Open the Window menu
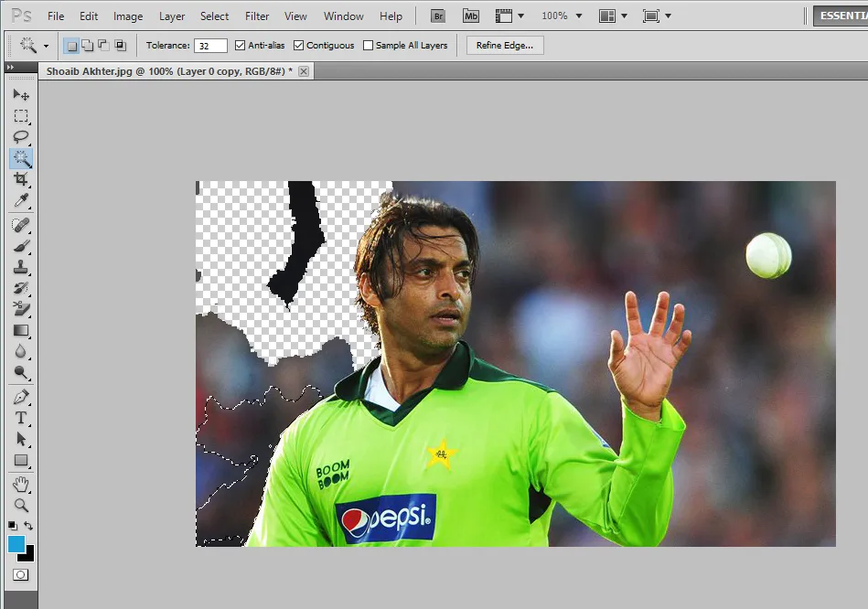Viewport: 868px width, 609px height. point(343,16)
